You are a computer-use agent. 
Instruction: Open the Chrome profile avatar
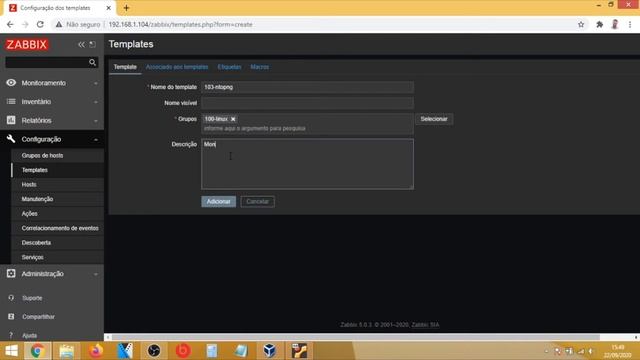615,24
